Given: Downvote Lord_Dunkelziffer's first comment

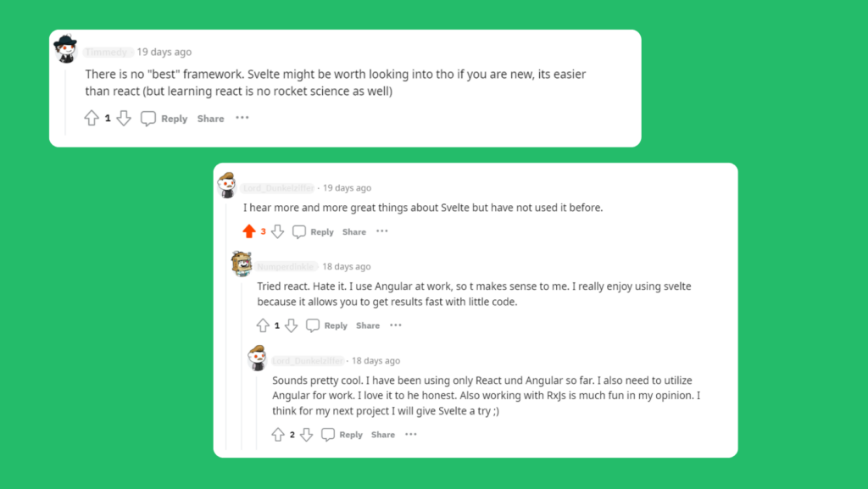Looking at the screenshot, I should [275, 231].
